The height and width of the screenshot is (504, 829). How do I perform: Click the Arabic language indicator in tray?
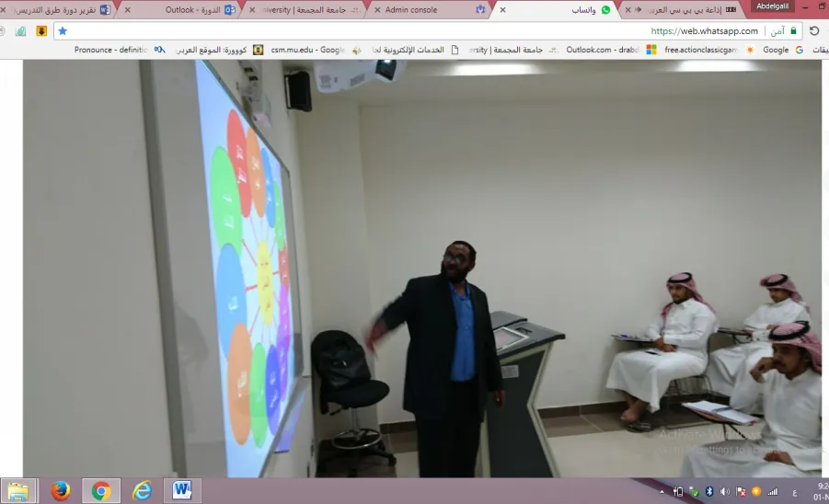tap(794, 492)
